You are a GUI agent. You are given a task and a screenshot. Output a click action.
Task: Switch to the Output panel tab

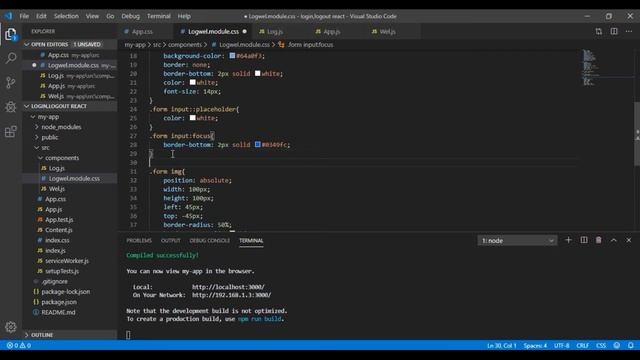[171, 240]
